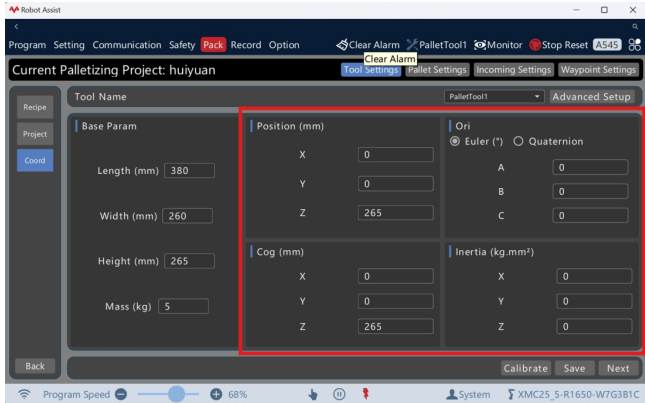Viewport: 645px width, 403px height.
Task: Click the Ori C angle input field
Action: [x=590, y=215]
